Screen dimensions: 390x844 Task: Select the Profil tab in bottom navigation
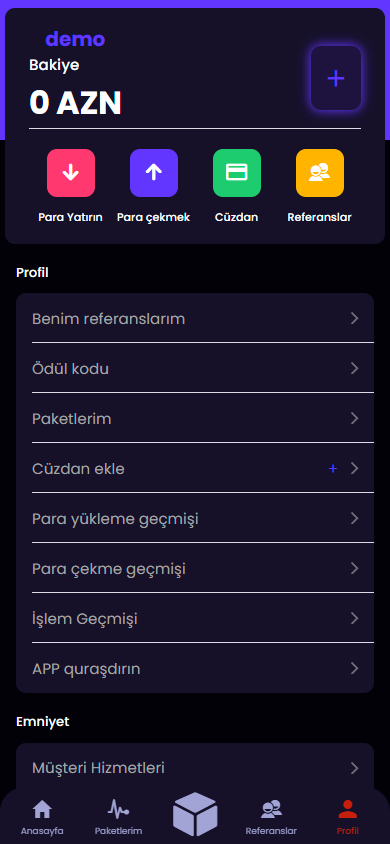pos(348,817)
